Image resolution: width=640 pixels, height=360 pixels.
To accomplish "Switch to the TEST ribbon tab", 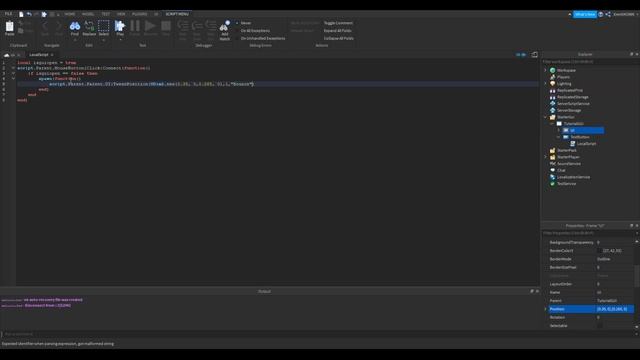I will pos(105,14).
